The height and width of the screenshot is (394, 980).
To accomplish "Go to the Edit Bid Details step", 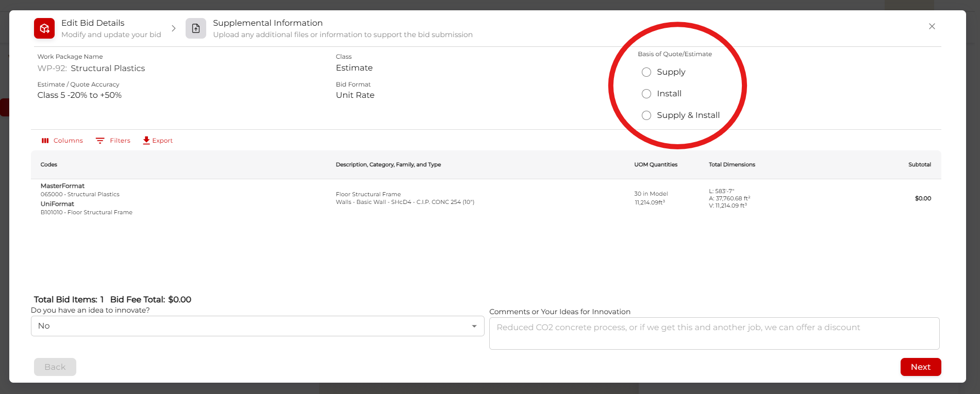I will click(98, 28).
